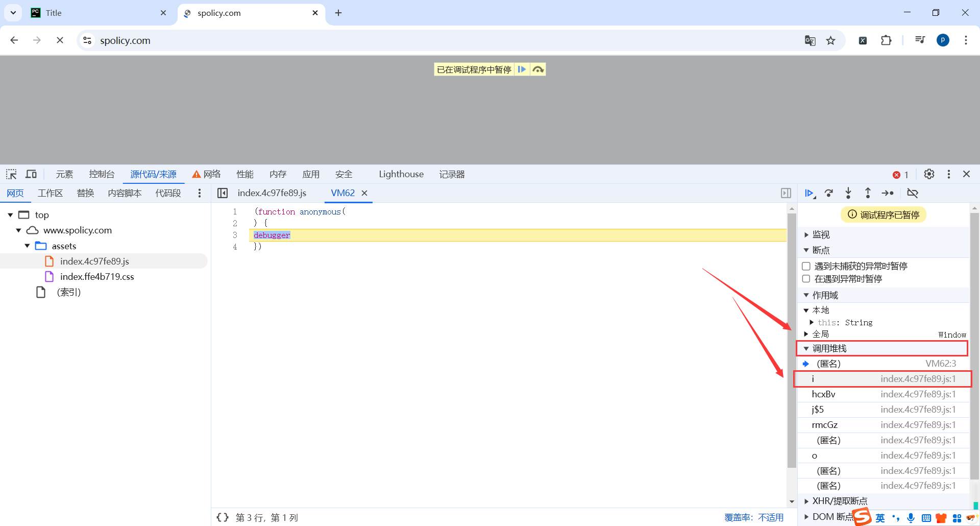Expand the 全局 global scope
Screen dimensions: 980x526
tap(806, 334)
